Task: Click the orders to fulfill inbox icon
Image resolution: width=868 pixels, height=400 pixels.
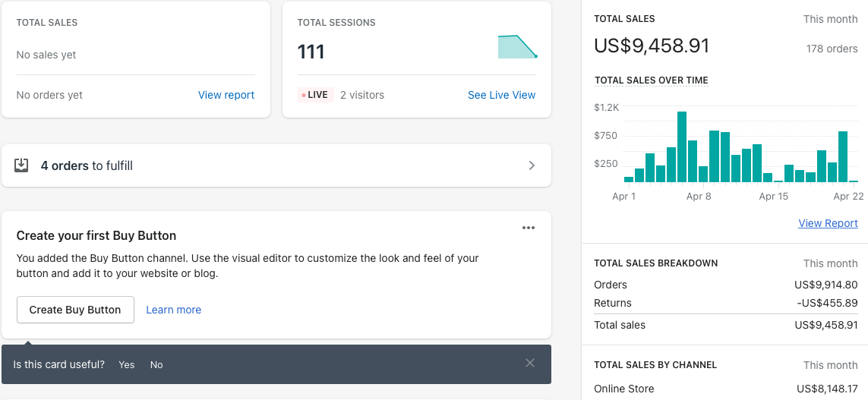Action: coord(21,165)
